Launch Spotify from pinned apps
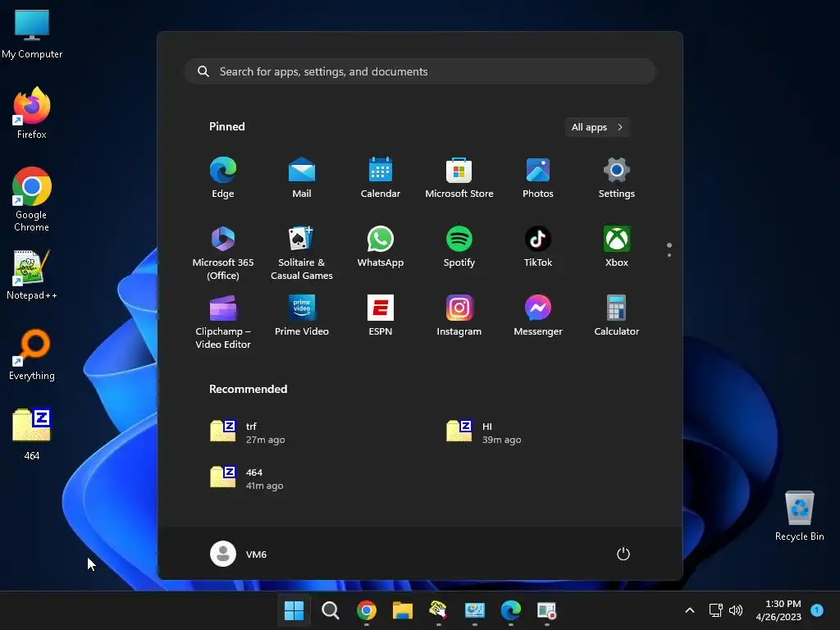The height and width of the screenshot is (630, 840). (x=459, y=247)
